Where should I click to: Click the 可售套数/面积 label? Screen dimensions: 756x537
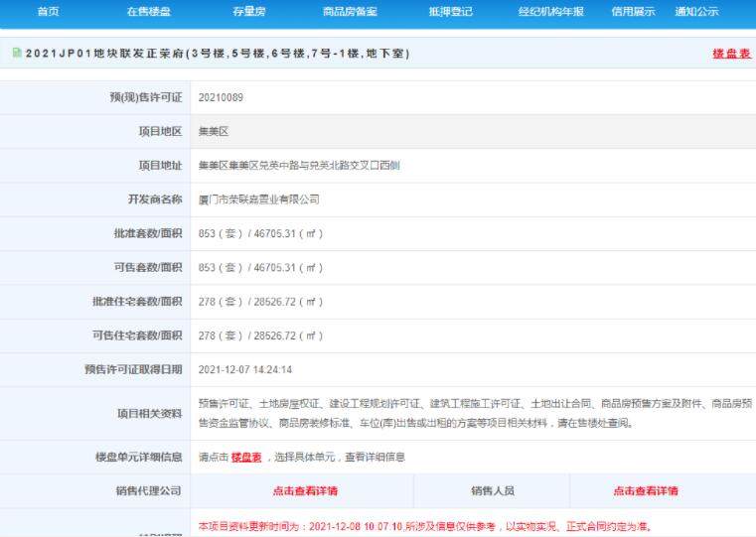point(148,267)
